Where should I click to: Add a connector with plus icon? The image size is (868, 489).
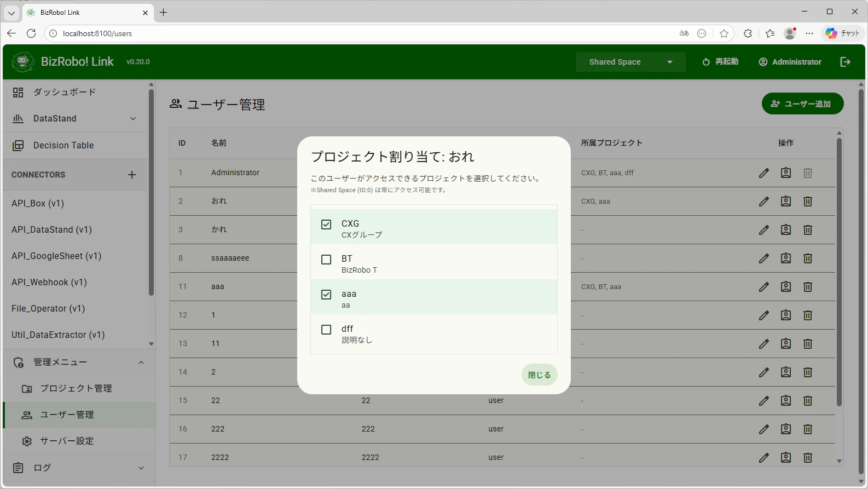point(132,175)
